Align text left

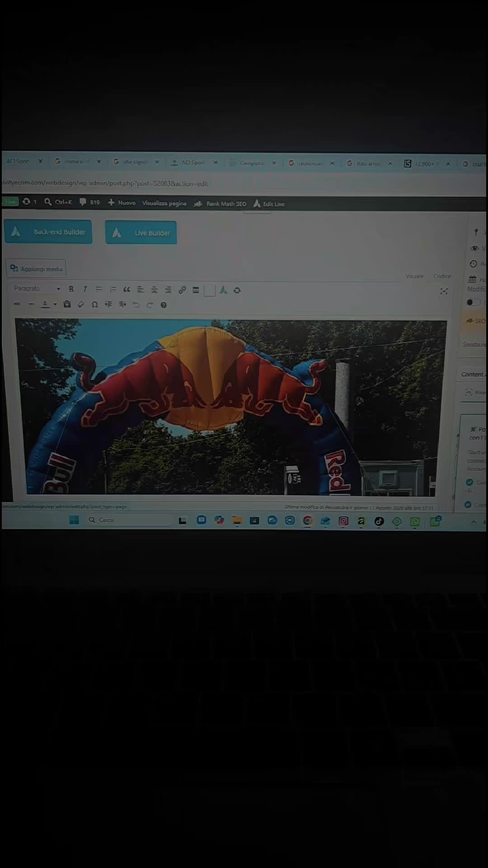(141, 290)
